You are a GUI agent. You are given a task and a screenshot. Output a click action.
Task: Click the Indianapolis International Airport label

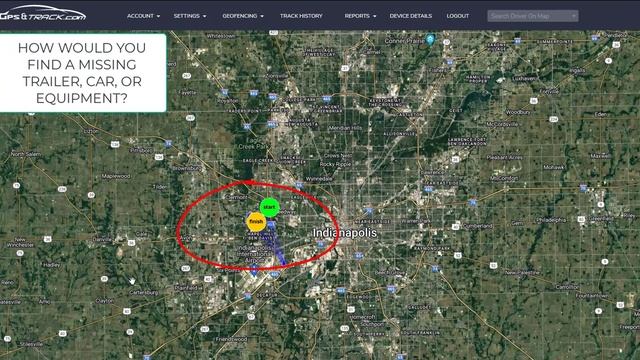pyautogui.click(x=254, y=254)
